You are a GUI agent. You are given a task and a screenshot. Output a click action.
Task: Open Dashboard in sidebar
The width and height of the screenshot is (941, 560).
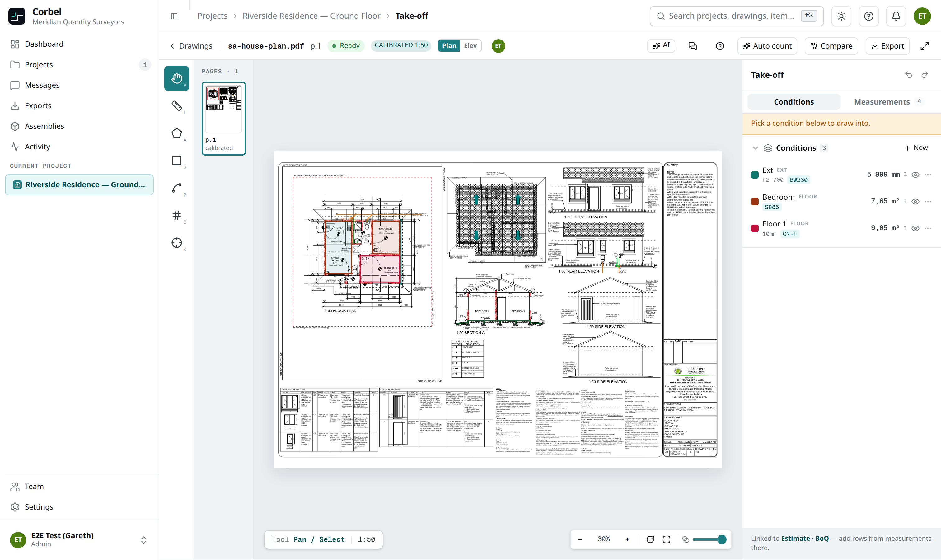pyautogui.click(x=79, y=44)
